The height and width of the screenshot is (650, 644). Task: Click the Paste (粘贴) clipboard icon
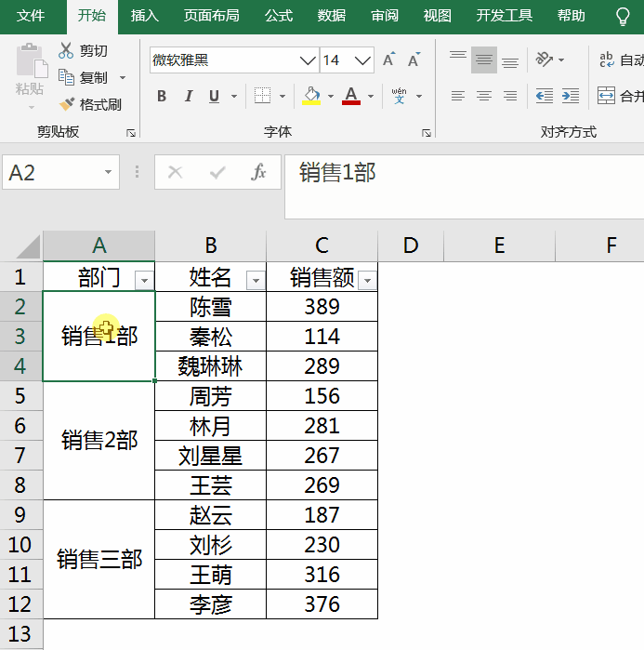tap(32, 60)
